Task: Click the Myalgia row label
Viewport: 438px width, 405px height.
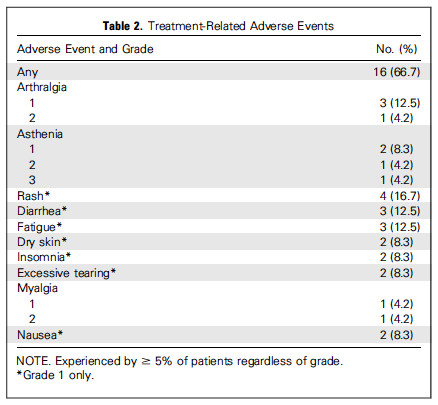Action: pyautogui.click(x=37, y=288)
